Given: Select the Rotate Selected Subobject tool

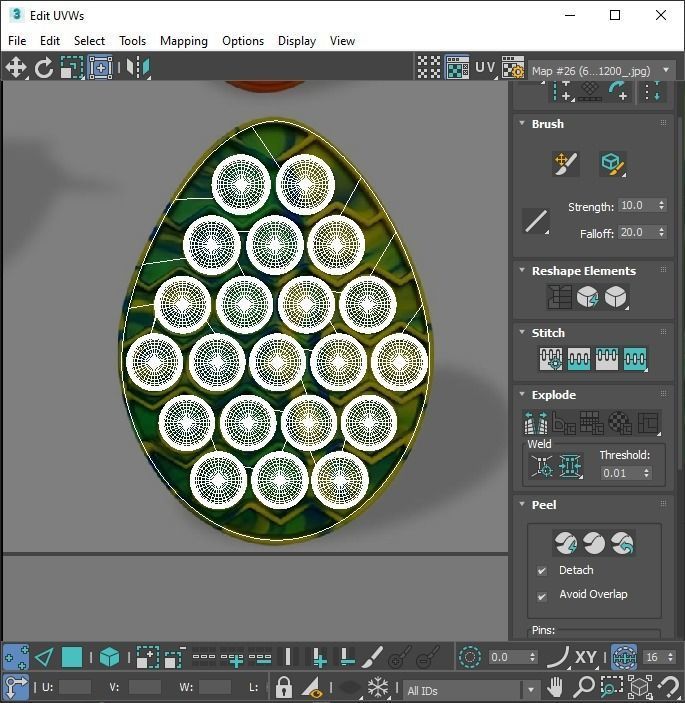Looking at the screenshot, I should pos(43,68).
